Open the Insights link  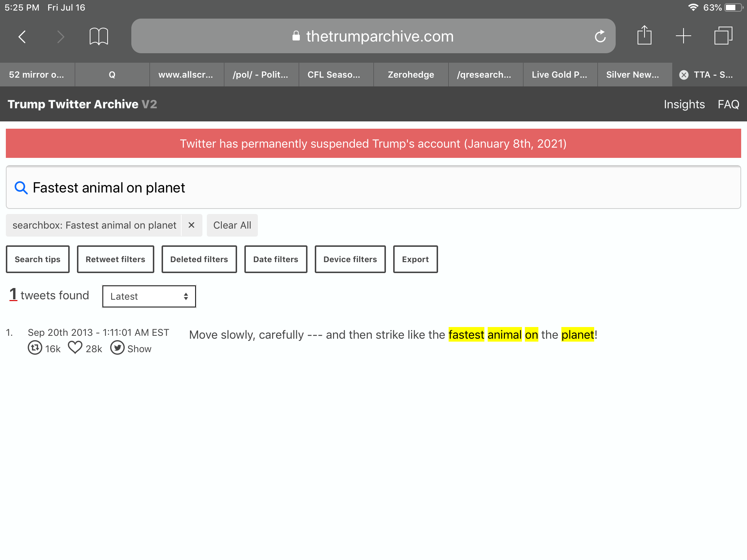tap(684, 104)
